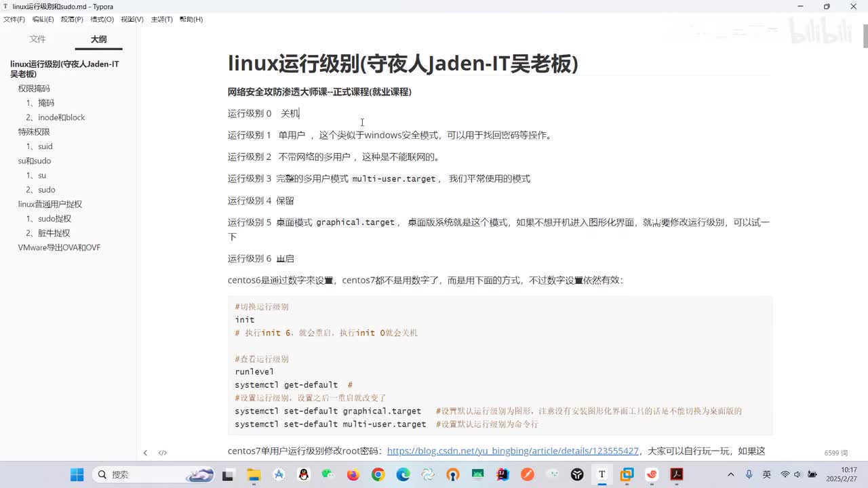Open Google Chrome from taskbar
This screenshot has height=488, width=868.
tap(378, 474)
